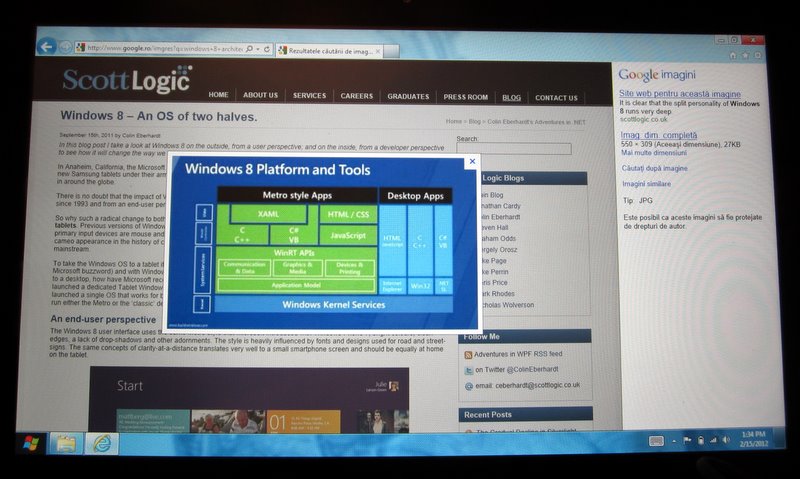Screen dimensions: 800x479
Task: Open the GRADUATES navigation item
Action: point(408,96)
